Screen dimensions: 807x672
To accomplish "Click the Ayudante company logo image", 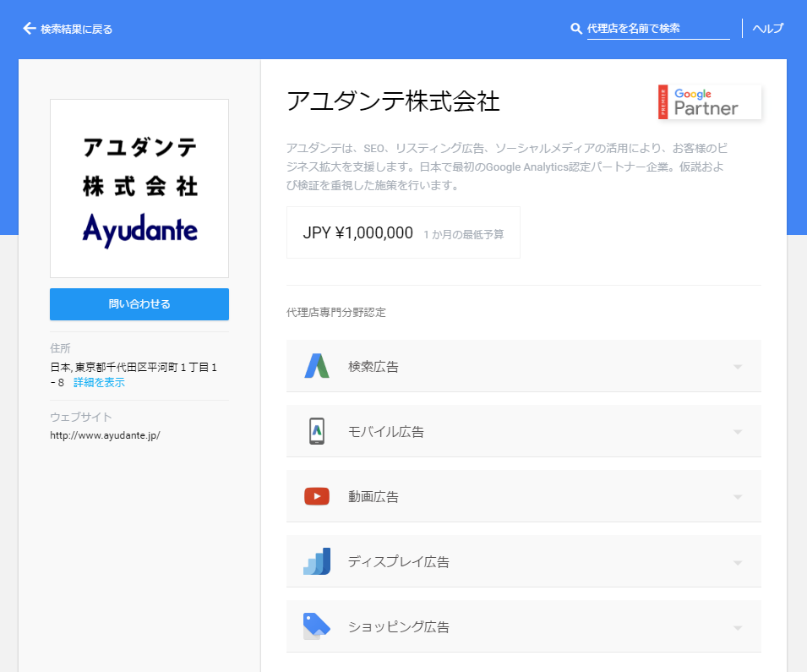I will [x=139, y=188].
